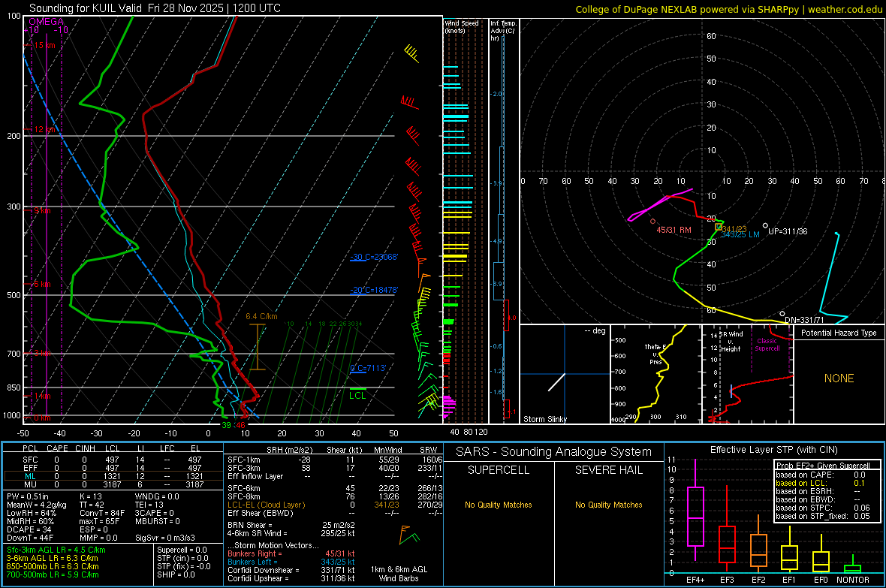Click the Supercell = 0.0 composite value
Image resolution: width=886 pixels, height=588 pixels.
point(182,550)
